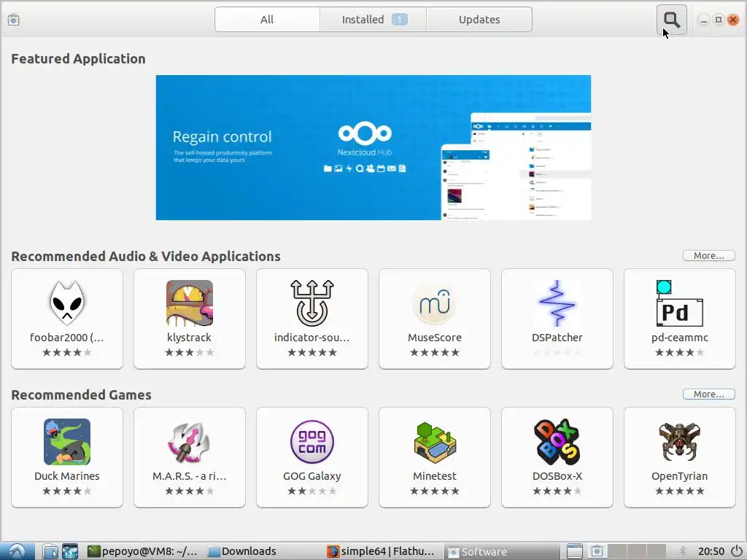This screenshot has height=560, width=747.
Task: Click the Software app icon in the header's left corner
Action: point(13,20)
